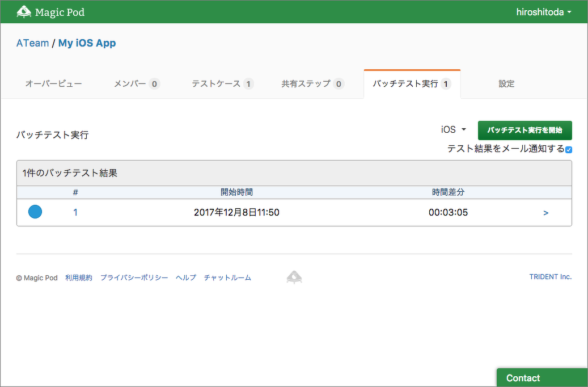This screenshot has width=588, height=387.
Task: Open the iOS platform dropdown
Action: 453,130
